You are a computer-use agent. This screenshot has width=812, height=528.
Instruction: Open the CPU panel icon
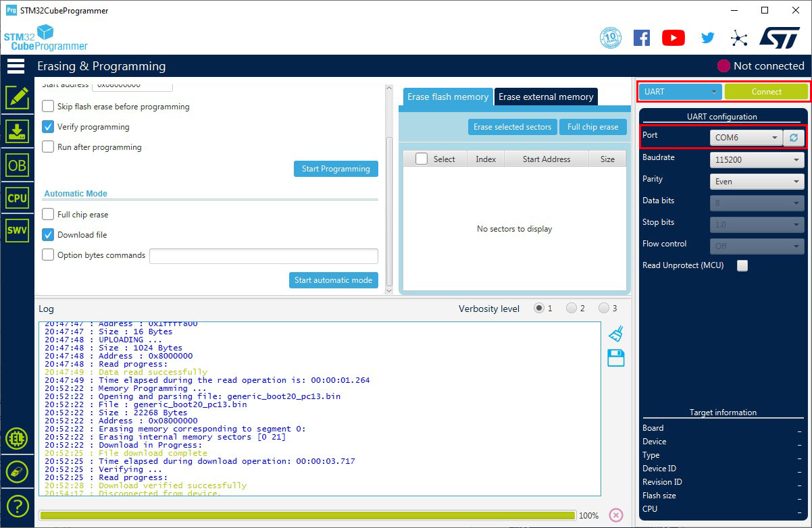[17, 198]
